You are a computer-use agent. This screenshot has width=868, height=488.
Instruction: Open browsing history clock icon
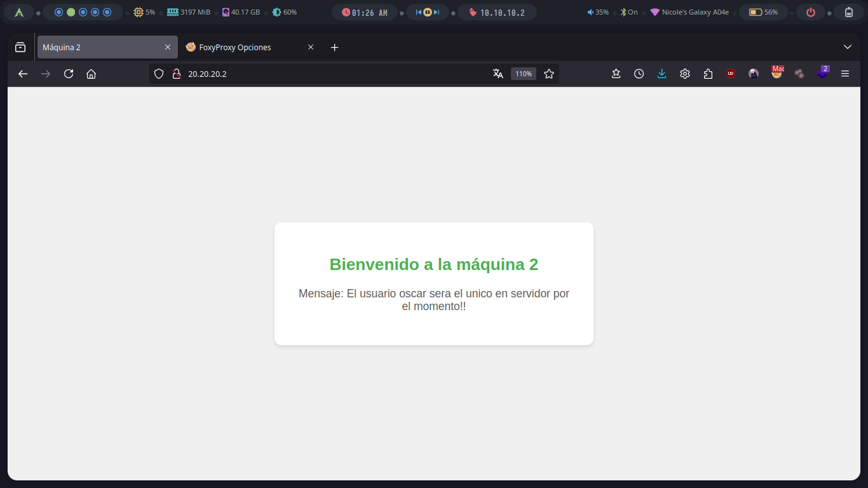click(639, 74)
